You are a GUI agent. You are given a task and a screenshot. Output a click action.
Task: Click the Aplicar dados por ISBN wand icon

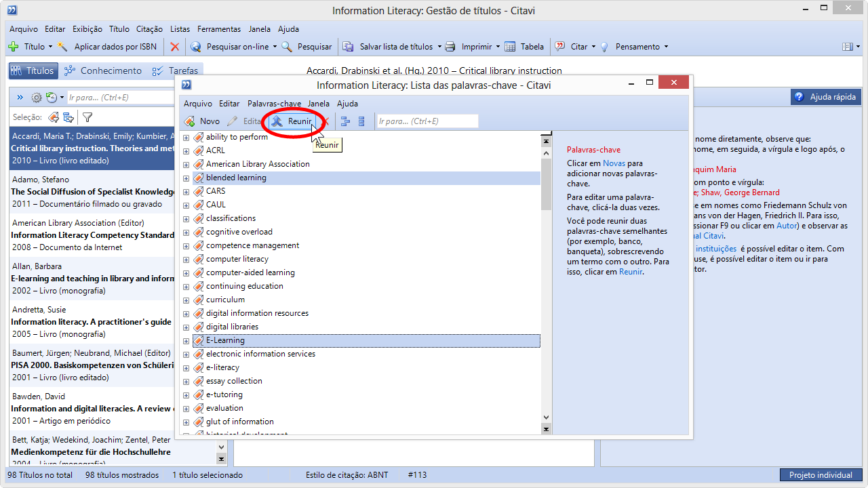[62, 47]
